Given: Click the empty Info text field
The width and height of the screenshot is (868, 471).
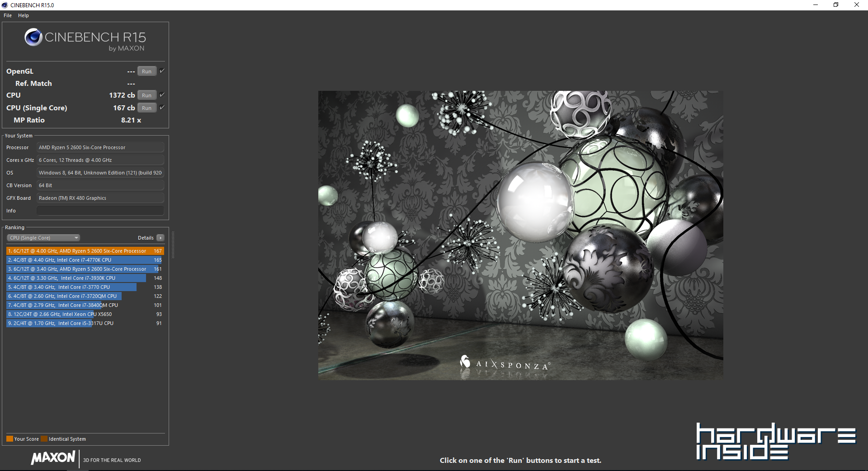Looking at the screenshot, I should tap(100, 211).
